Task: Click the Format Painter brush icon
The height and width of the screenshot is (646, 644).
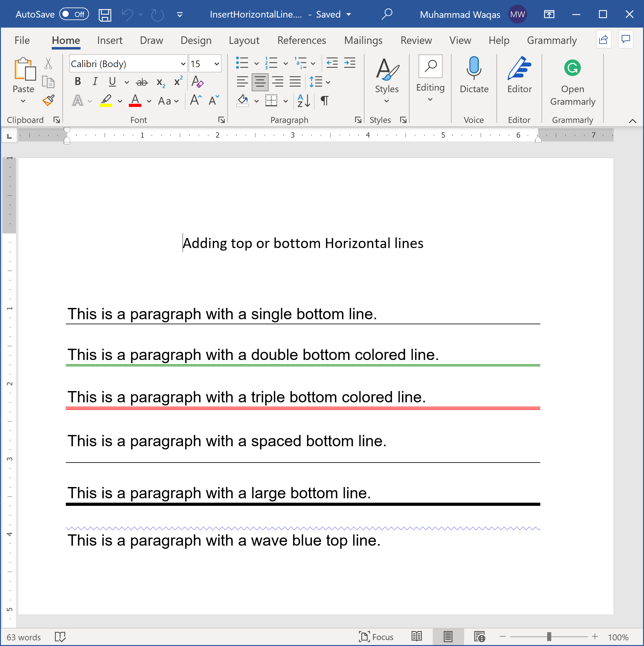Action: 49,100
